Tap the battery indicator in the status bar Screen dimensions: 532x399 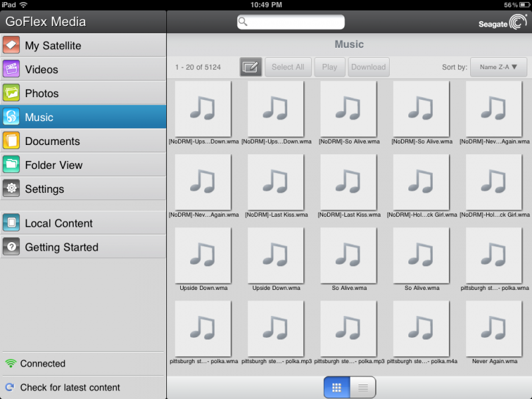(524, 5)
